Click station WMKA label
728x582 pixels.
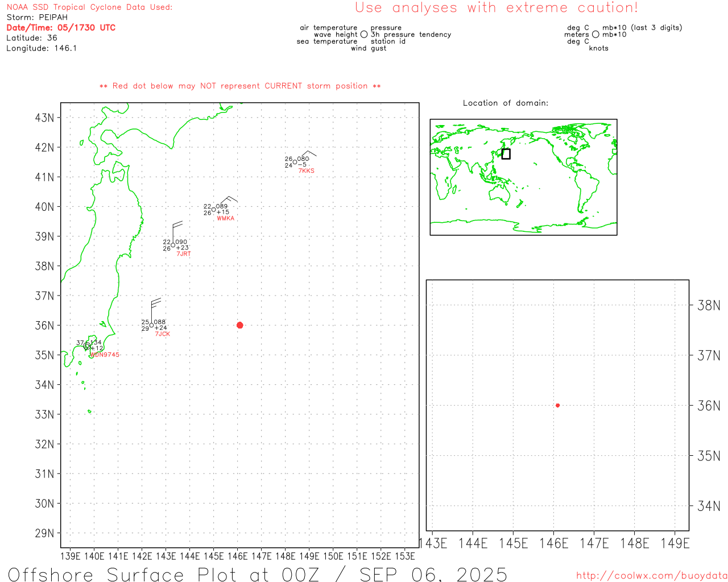pyautogui.click(x=225, y=218)
